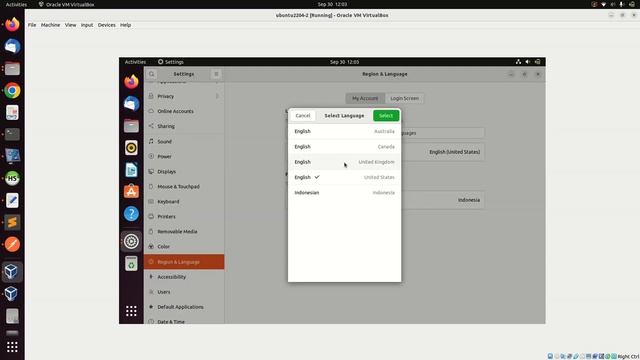Open Printers settings
The width and height of the screenshot is (640, 360).
(x=184, y=216)
